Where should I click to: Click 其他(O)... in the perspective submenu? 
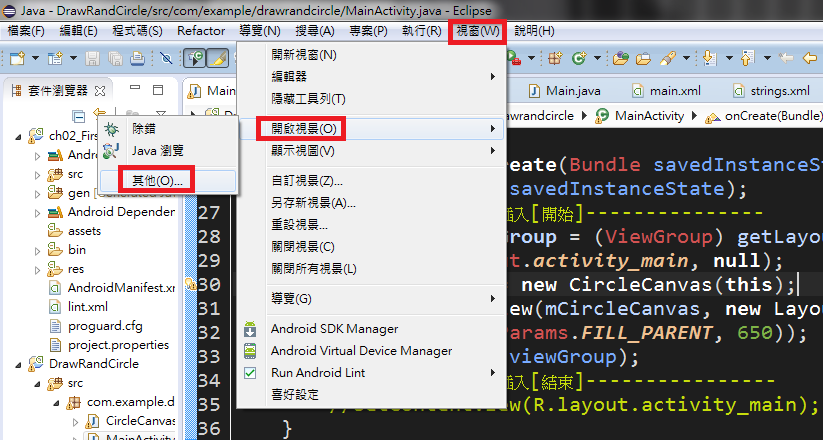(x=168, y=181)
